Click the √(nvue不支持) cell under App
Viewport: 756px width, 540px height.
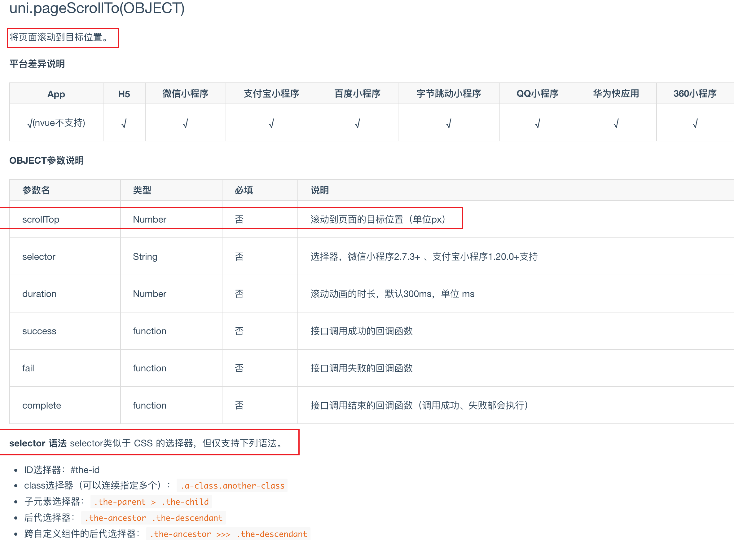click(56, 123)
